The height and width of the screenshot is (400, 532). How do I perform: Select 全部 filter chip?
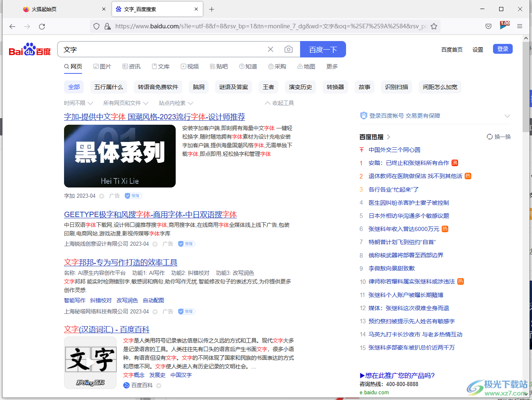[74, 87]
